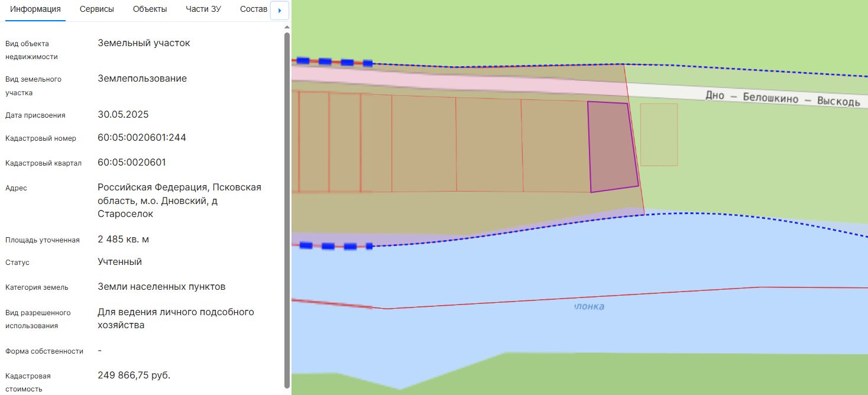868x395 pixels.
Task: Click the label Кадастровая стоимость
Action: point(28,383)
